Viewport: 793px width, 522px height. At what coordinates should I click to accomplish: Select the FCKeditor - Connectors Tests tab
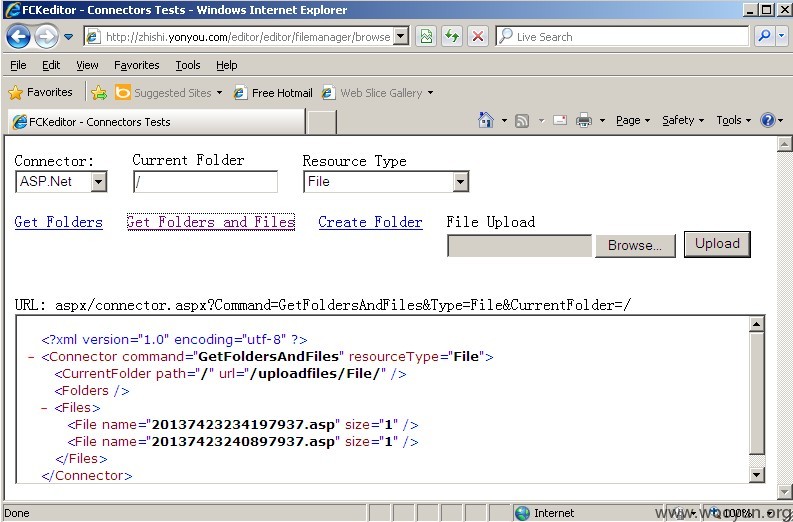tap(157, 121)
